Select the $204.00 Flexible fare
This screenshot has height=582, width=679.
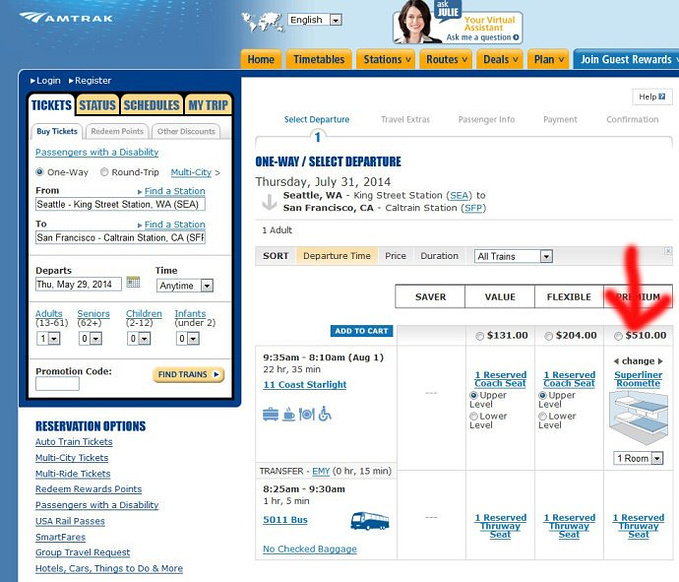pos(548,336)
